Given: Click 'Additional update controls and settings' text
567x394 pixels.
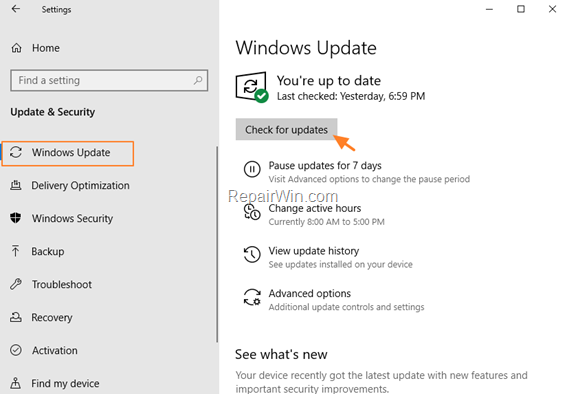Looking at the screenshot, I should coord(346,307).
